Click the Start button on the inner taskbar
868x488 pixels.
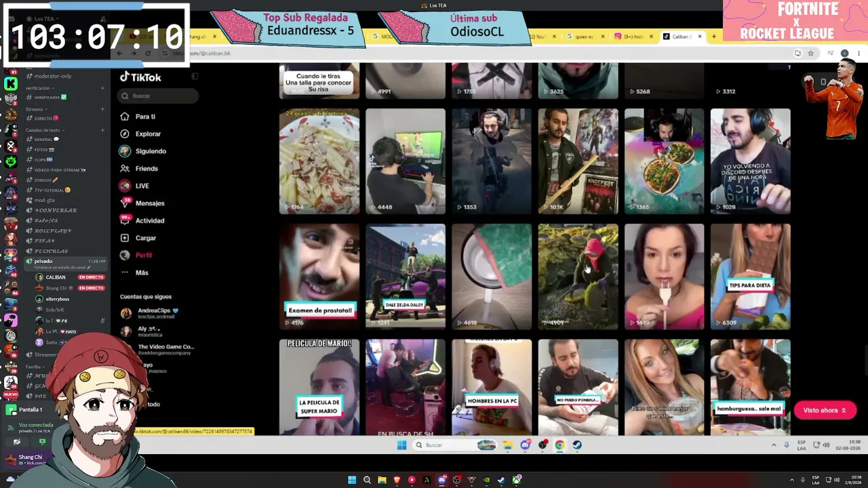401,445
